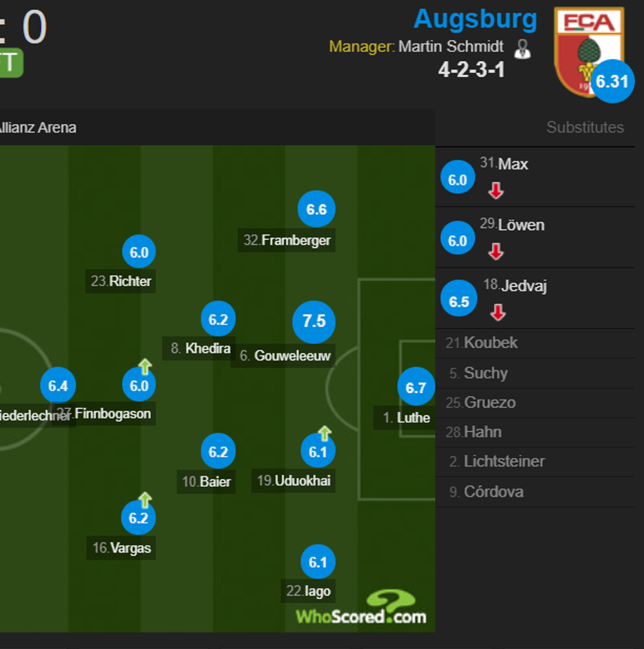Click the manager profile silhouette icon

(522, 47)
